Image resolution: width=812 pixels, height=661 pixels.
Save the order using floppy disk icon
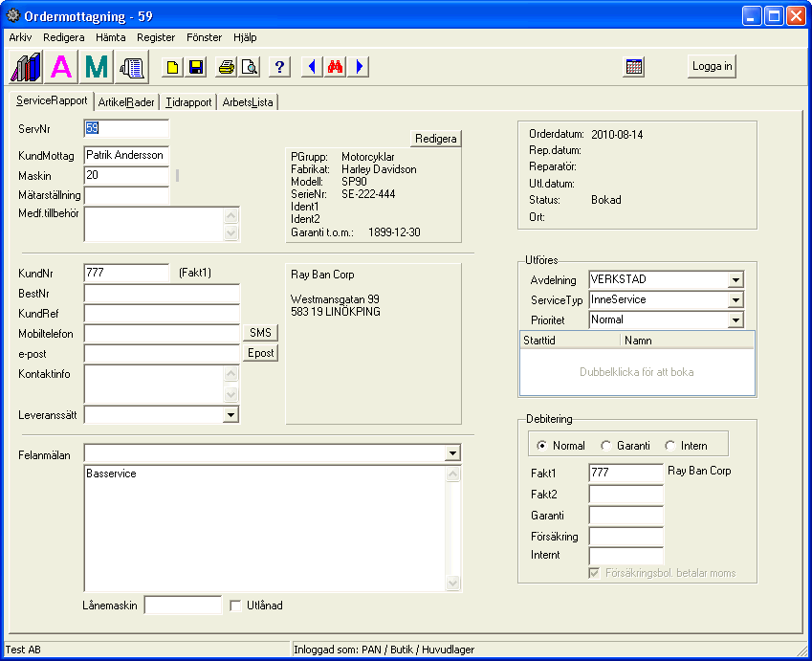[x=195, y=67]
